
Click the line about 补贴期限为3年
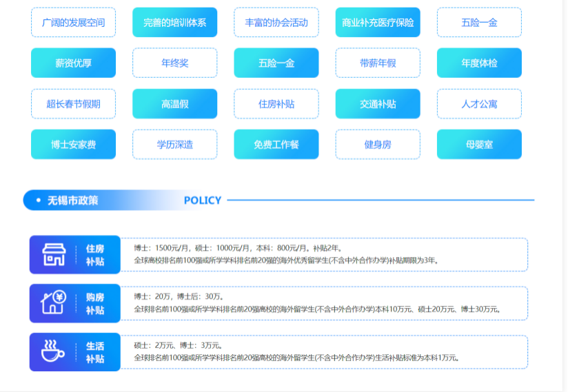pos(287,260)
